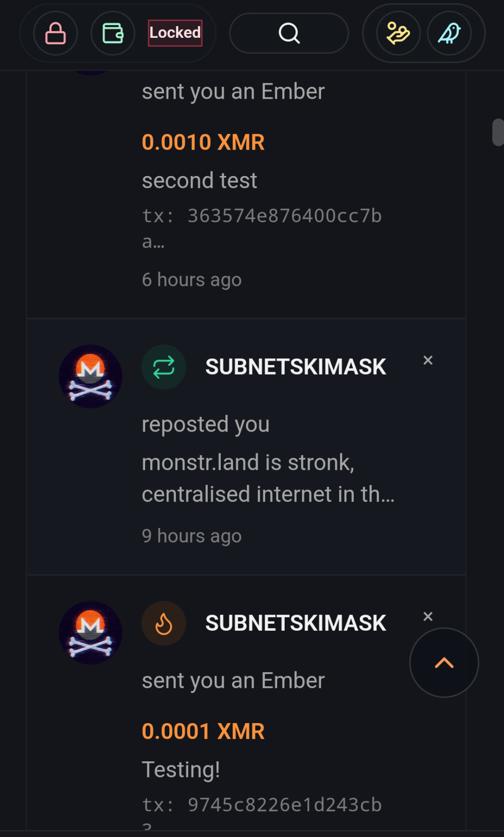Dismiss the 0.0001 XMR Ember notification
The image size is (504, 837).
[428, 616]
